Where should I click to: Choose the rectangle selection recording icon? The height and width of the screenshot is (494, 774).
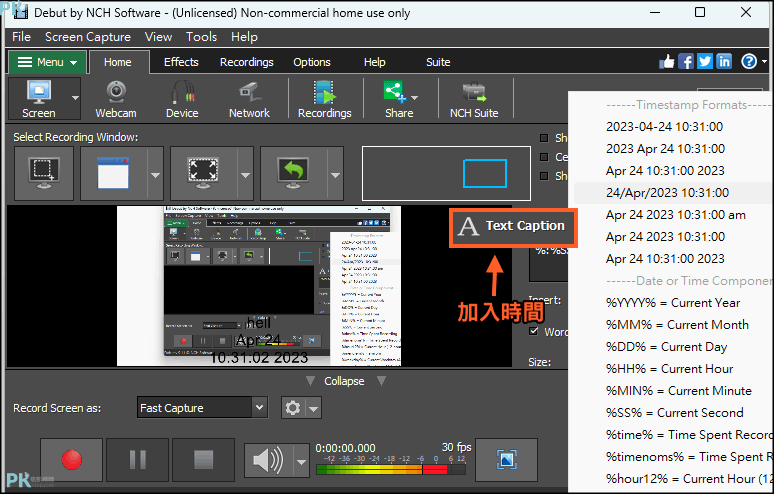pyautogui.click(x=44, y=174)
